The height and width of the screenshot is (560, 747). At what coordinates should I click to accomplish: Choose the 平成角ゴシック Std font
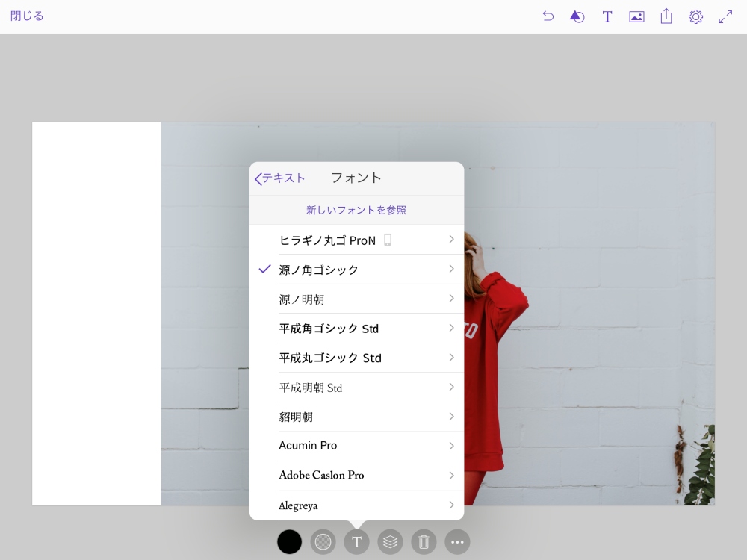tap(356, 329)
